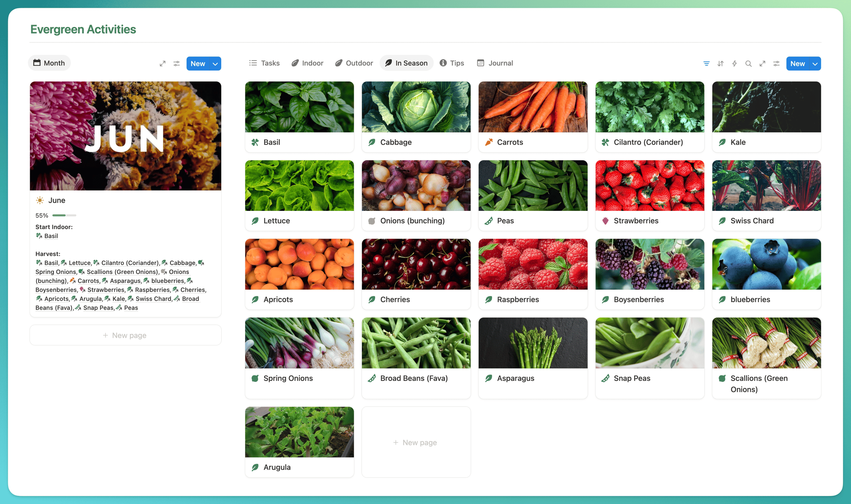Click the New button in Month panel
Viewport: 851px width, 504px height.
click(x=198, y=64)
